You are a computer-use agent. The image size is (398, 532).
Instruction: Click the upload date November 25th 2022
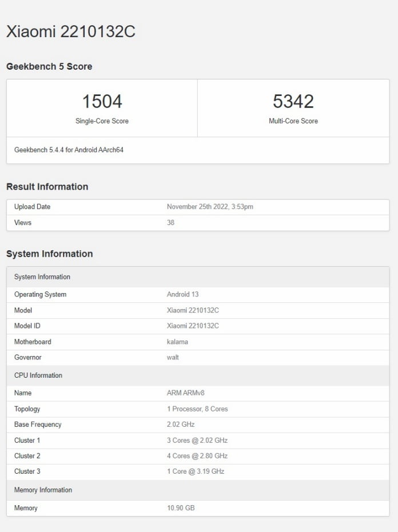pos(210,207)
